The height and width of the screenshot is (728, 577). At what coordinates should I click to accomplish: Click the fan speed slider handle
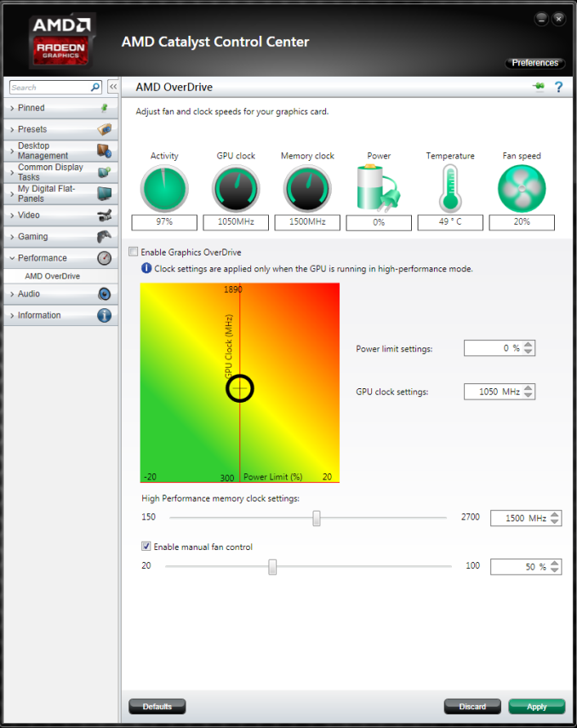coord(272,566)
